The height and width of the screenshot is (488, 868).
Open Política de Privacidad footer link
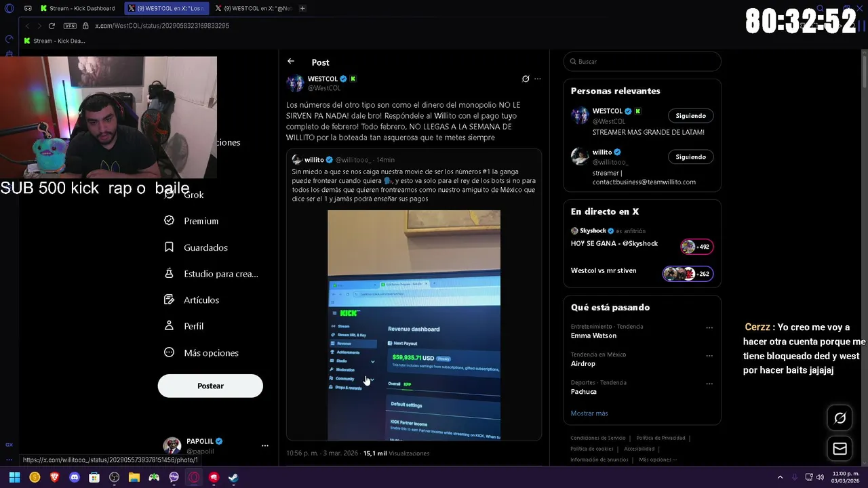coord(660,438)
